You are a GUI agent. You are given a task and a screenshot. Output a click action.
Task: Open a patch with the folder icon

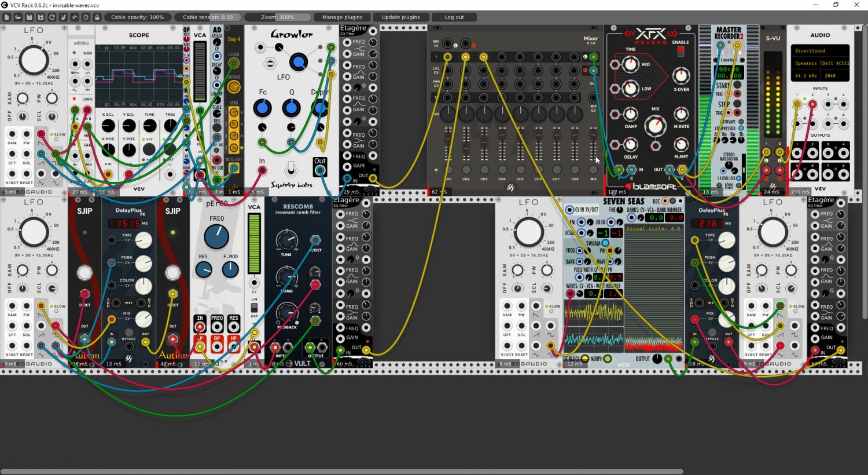[x=18, y=17]
